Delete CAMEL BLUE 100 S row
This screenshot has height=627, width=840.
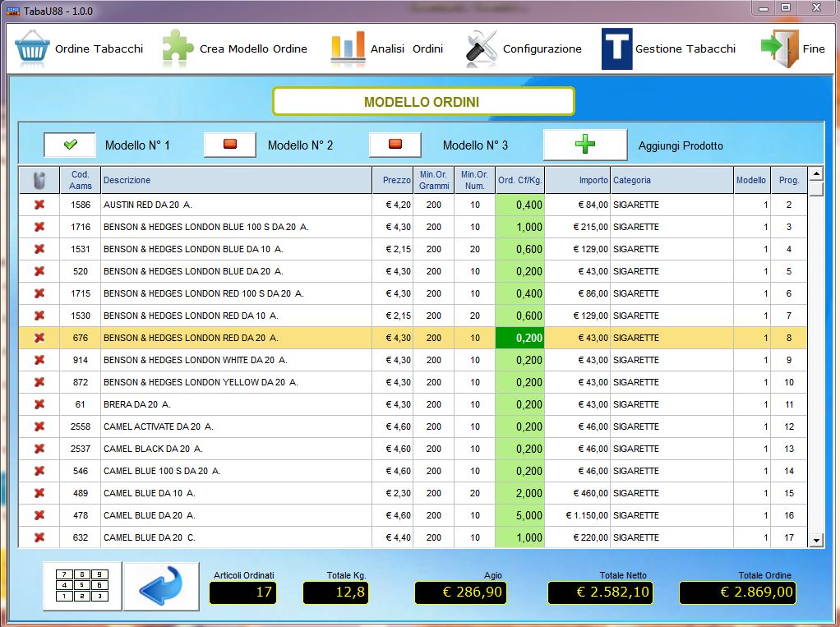pyautogui.click(x=39, y=471)
